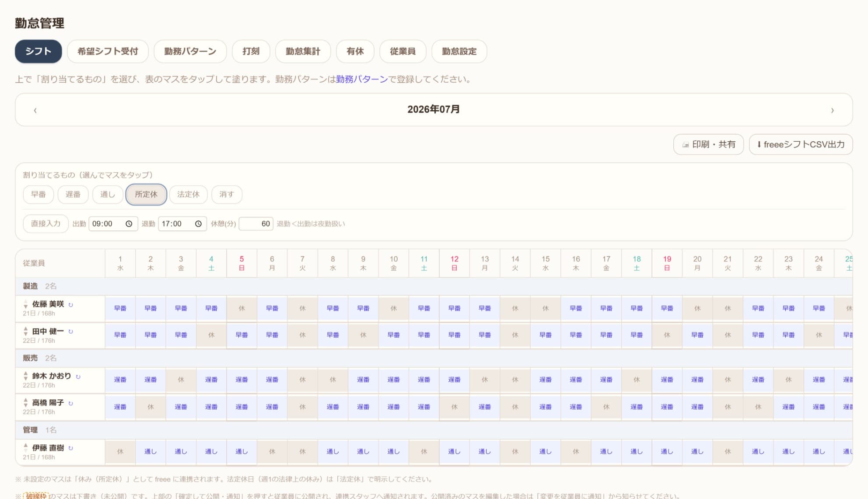Viewport: 868px width, 499px height.
Task: Select the 所定休 assignment chip
Action: coord(146,195)
